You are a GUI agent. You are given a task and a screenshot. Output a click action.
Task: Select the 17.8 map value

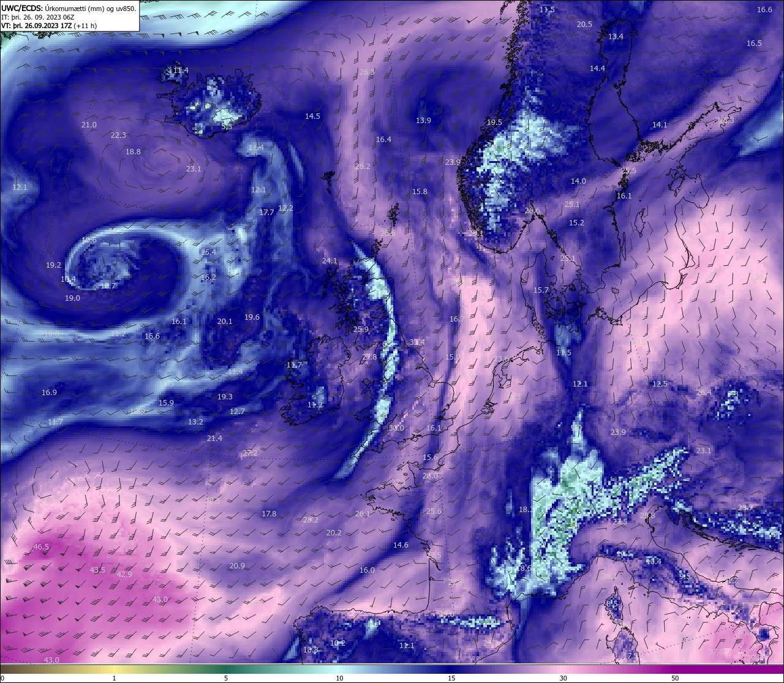coord(269,514)
